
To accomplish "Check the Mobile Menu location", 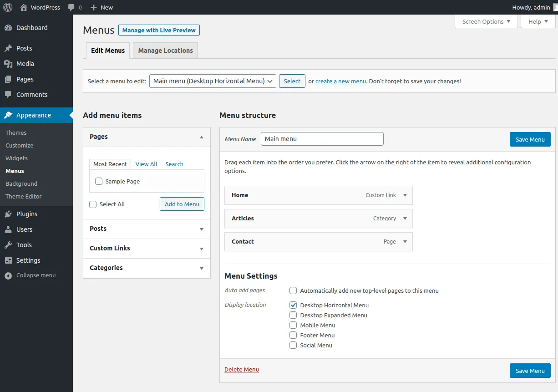I will tap(293, 325).
